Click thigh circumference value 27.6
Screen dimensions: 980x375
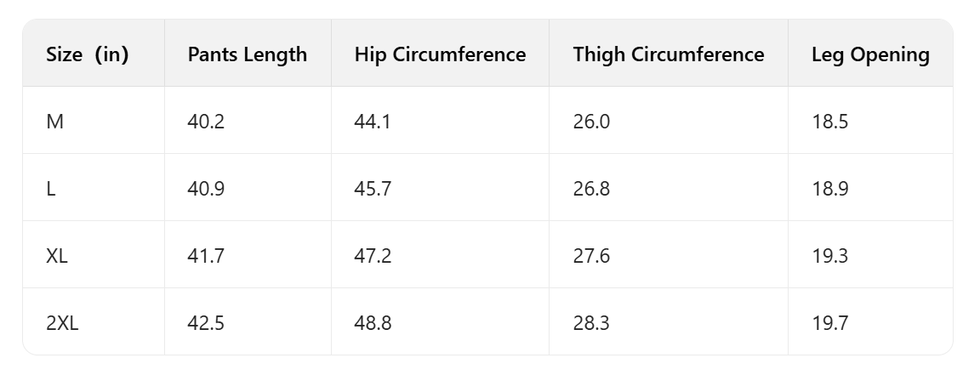(591, 256)
